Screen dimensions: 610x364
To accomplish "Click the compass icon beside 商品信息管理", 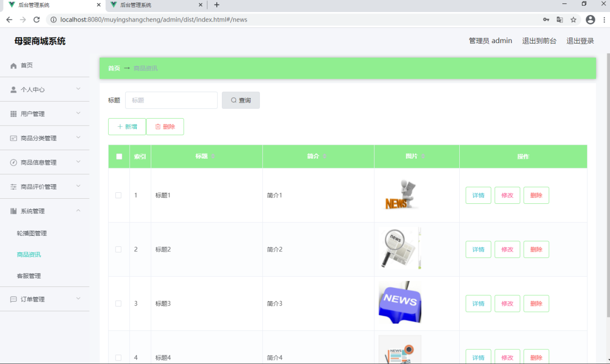I will [x=14, y=163].
